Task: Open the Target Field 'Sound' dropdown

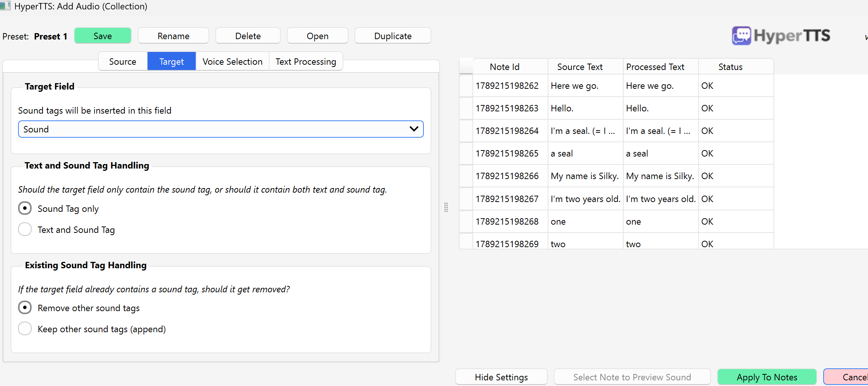Action: [221, 129]
